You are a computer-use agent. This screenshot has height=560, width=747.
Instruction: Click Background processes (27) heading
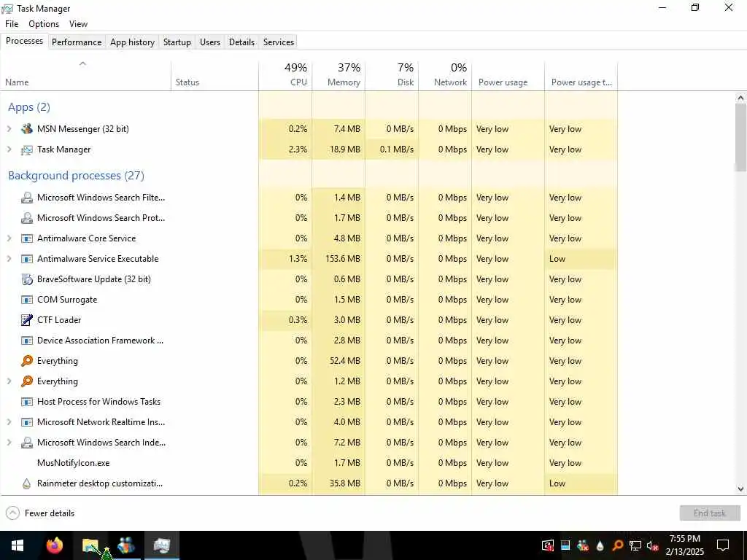point(76,176)
